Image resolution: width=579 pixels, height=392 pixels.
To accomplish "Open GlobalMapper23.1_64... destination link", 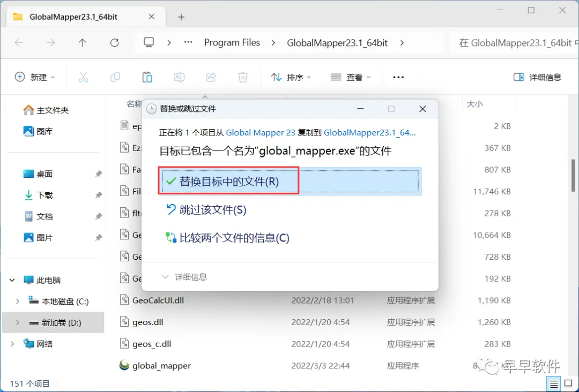I will pos(369,132).
